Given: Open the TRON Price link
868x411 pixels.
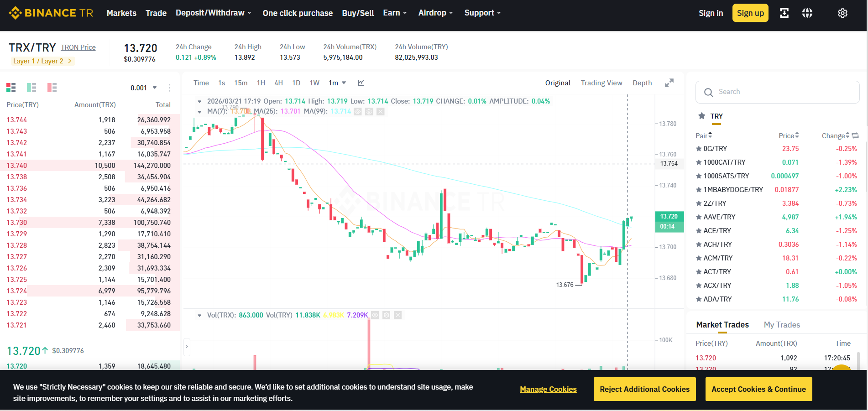Looking at the screenshot, I should [x=78, y=47].
